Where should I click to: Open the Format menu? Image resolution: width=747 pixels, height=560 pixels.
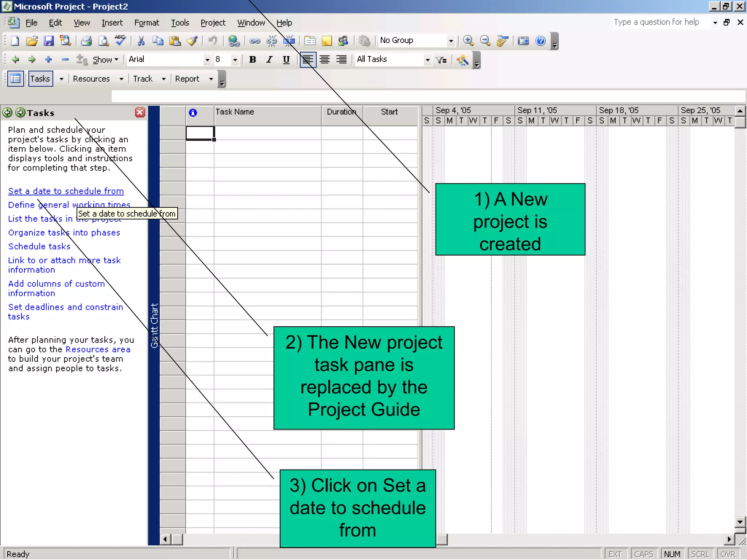tap(147, 23)
